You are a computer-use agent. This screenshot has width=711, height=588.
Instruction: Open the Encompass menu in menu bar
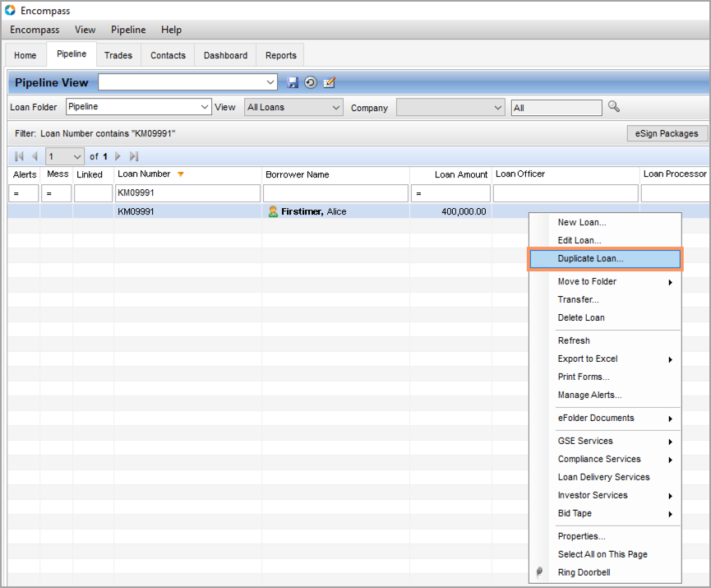35,30
